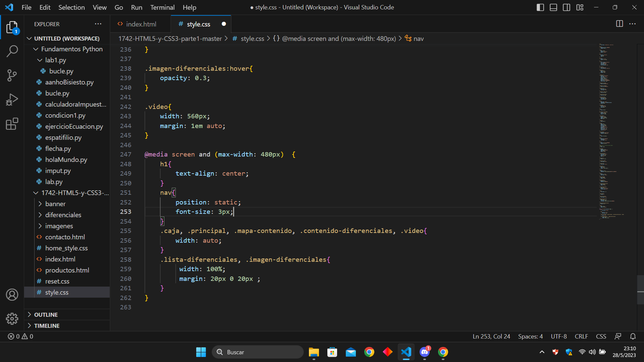
Task: Click the editor vertical scrollbar thumb
Action: (640, 290)
